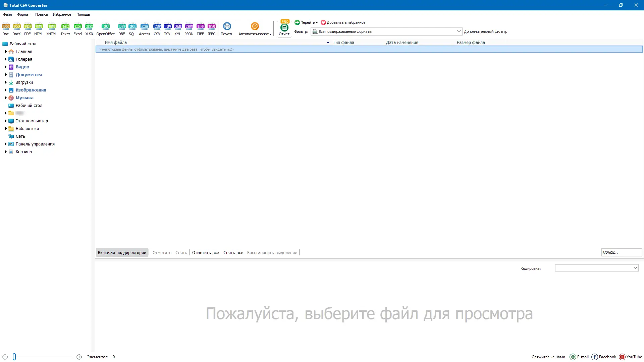Open the Кодировка dropdown

(634, 268)
